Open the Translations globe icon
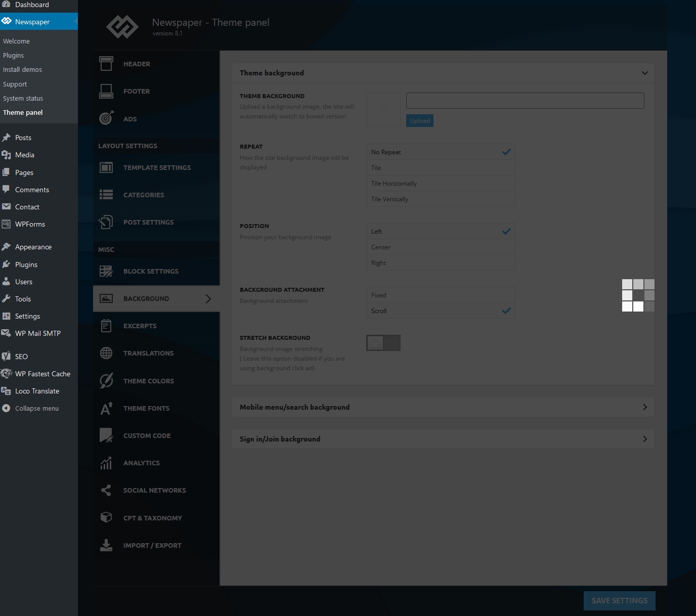 [106, 353]
